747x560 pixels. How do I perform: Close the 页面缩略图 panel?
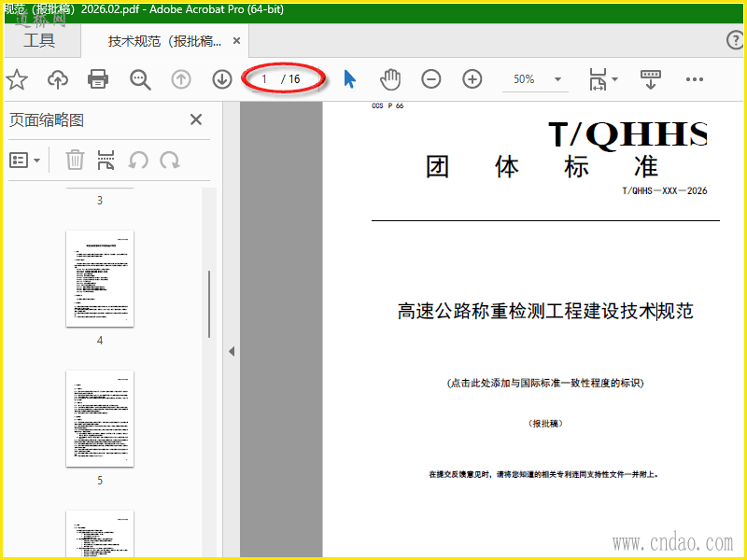pos(196,119)
